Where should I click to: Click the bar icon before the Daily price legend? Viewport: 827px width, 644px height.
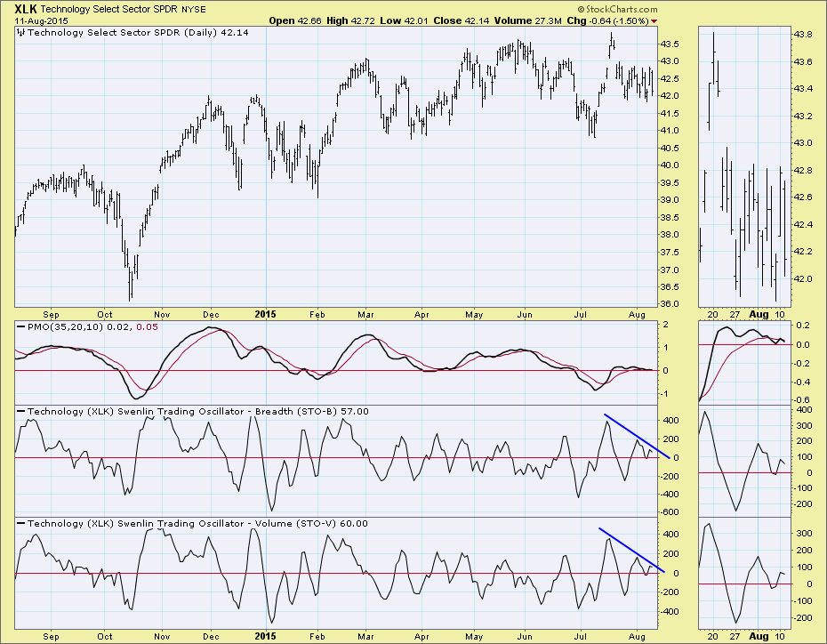point(20,33)
